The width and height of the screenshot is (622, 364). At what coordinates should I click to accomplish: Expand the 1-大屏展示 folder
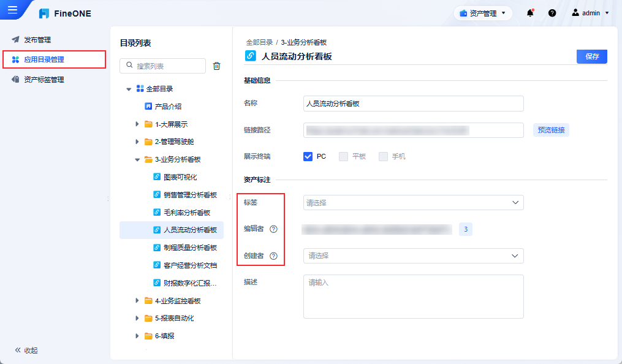click(x=137, y=124)
